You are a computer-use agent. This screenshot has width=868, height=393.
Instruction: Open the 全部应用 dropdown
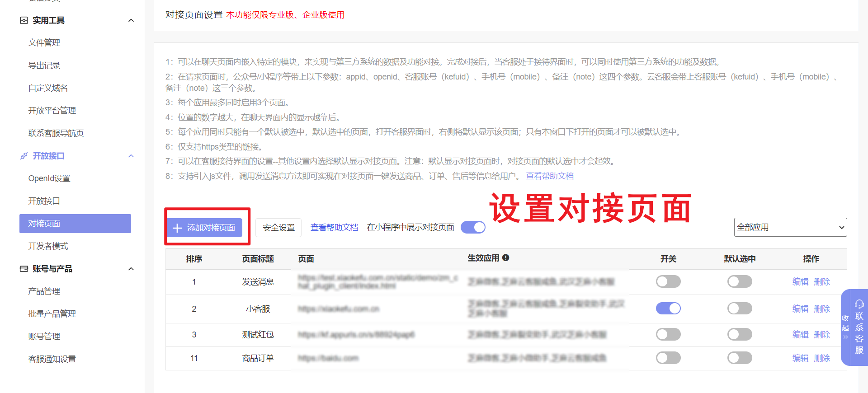click(x=790, y=227)
